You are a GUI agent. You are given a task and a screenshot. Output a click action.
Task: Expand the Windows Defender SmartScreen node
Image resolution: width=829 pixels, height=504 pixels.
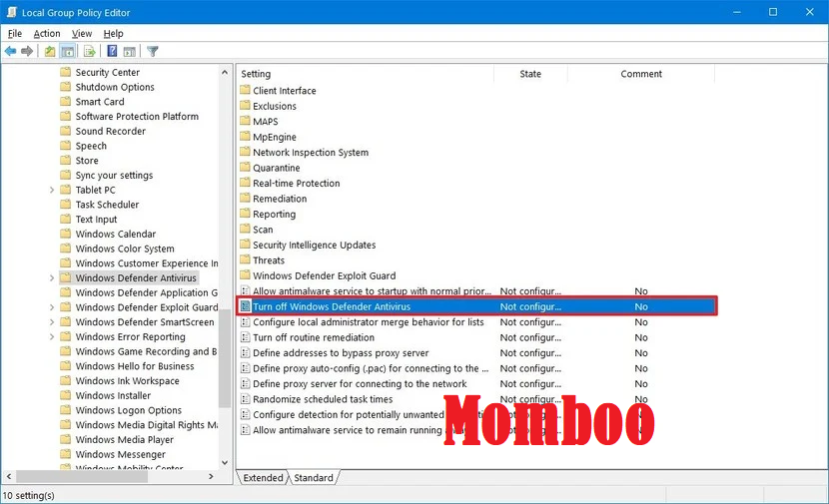point(52,322)
